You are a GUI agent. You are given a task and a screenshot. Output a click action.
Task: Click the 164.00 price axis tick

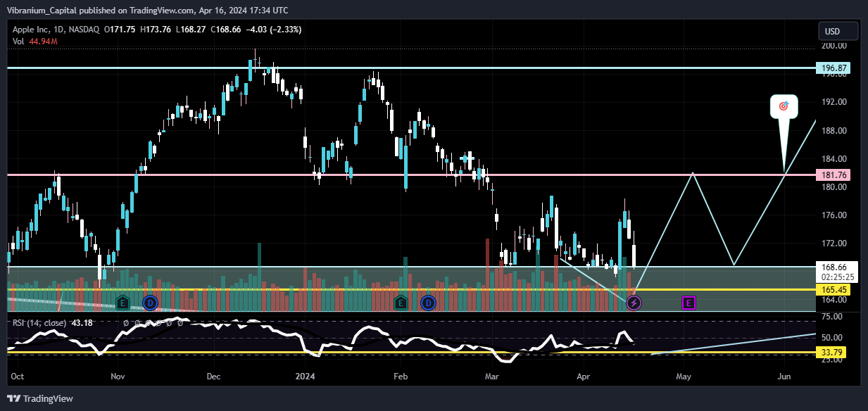(834, 300)
